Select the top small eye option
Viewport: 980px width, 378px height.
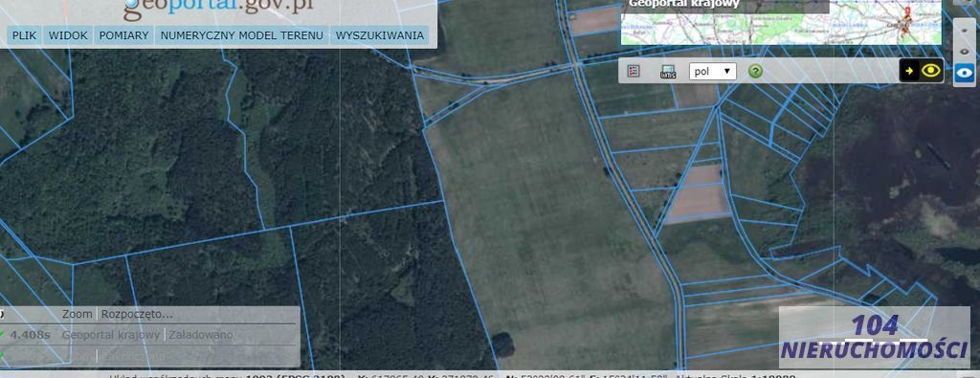(965, 30)
